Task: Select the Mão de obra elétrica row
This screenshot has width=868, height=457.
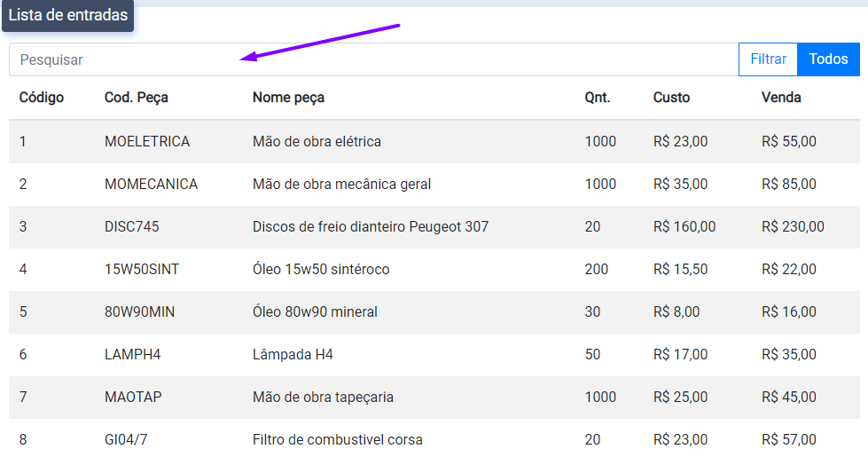Action: [317, 142]
